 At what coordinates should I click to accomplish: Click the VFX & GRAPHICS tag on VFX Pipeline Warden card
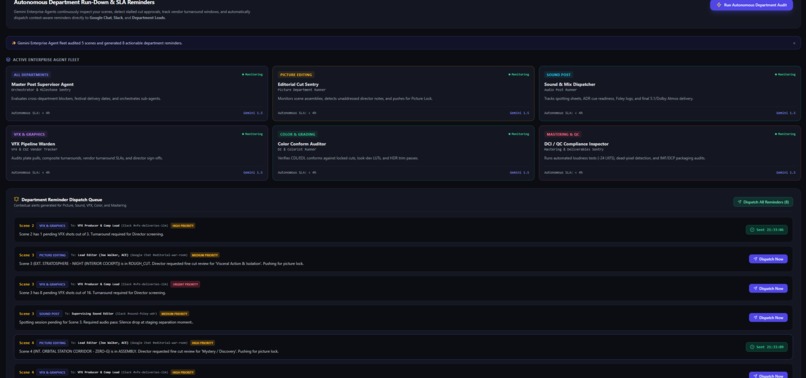[x=29, y=134]
